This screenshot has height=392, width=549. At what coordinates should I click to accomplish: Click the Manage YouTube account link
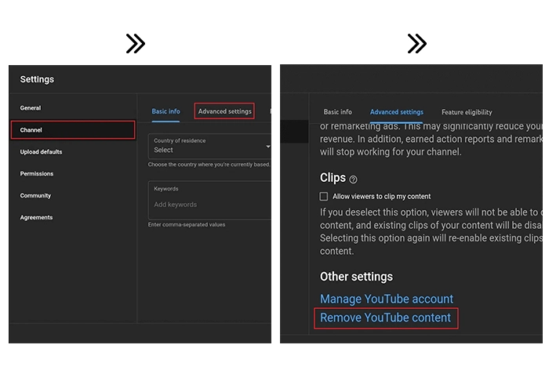(387, 299)
